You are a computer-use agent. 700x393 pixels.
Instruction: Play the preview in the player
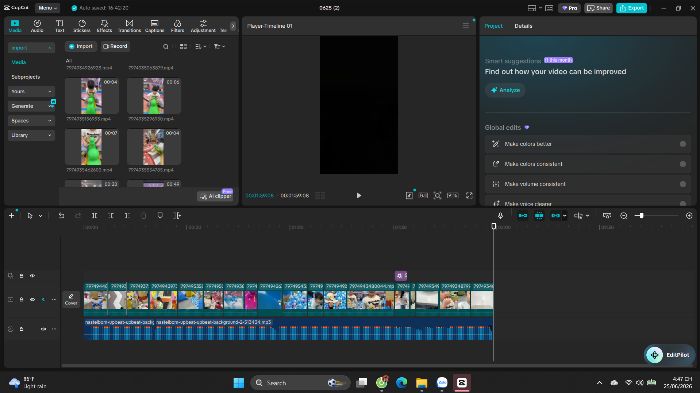click(x=358, y=196)
